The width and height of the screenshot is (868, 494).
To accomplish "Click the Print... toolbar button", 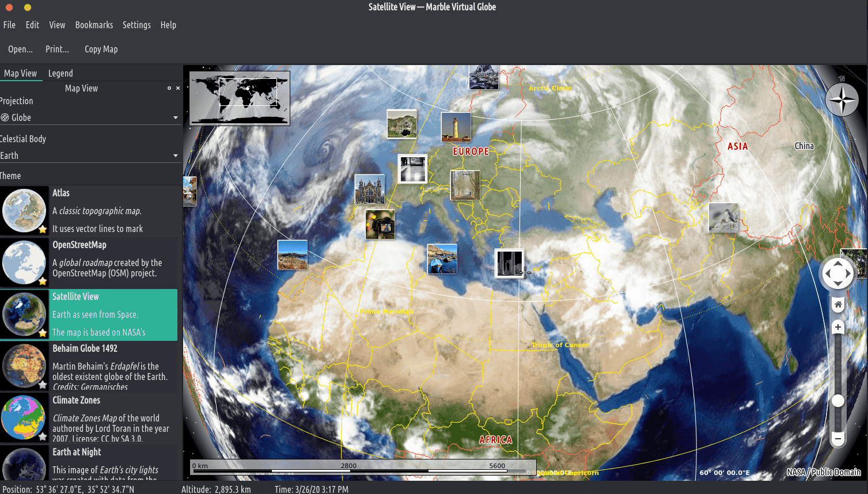I will [x=57, y=49].
